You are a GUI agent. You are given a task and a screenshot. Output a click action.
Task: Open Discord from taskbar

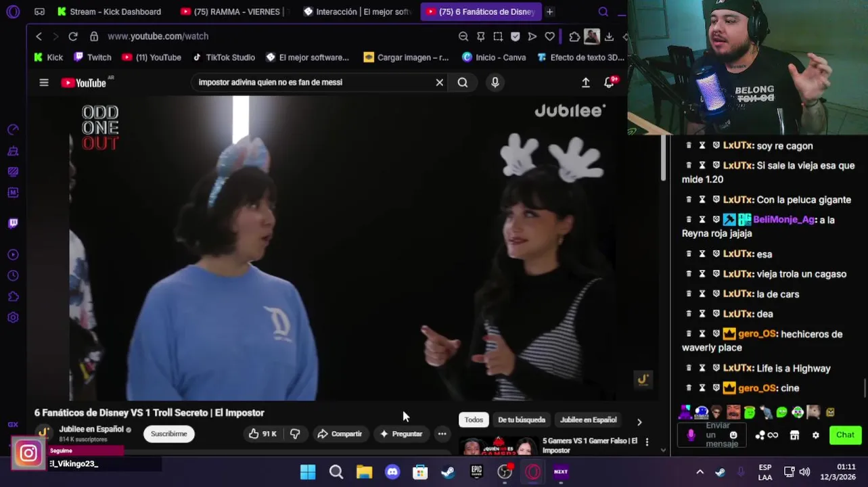392,471
